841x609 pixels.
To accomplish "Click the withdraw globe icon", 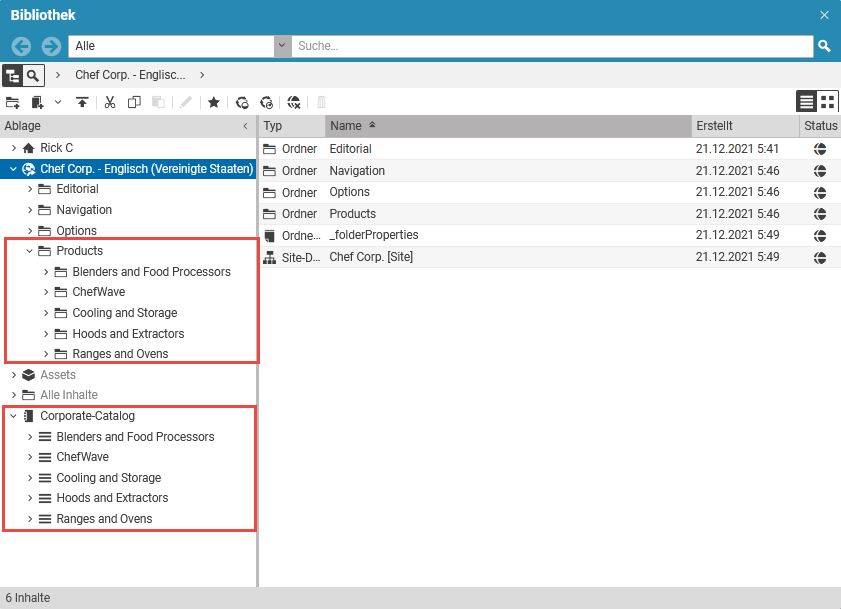I will [x=293, y=102].
